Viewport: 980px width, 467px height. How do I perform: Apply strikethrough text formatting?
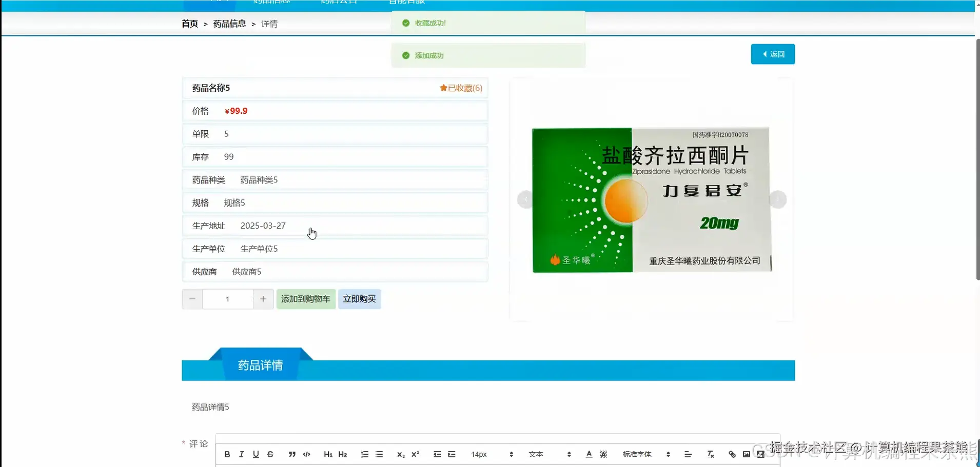[270, 454]
